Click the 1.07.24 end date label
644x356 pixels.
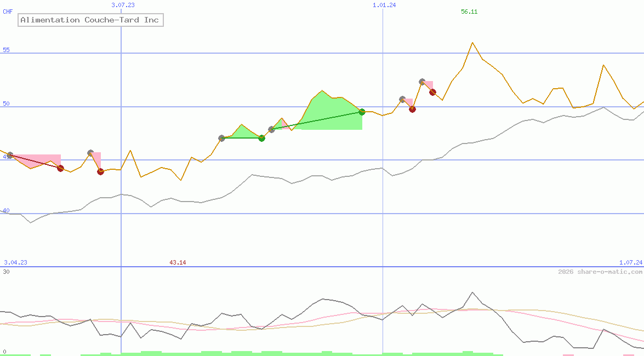(630, 262)
